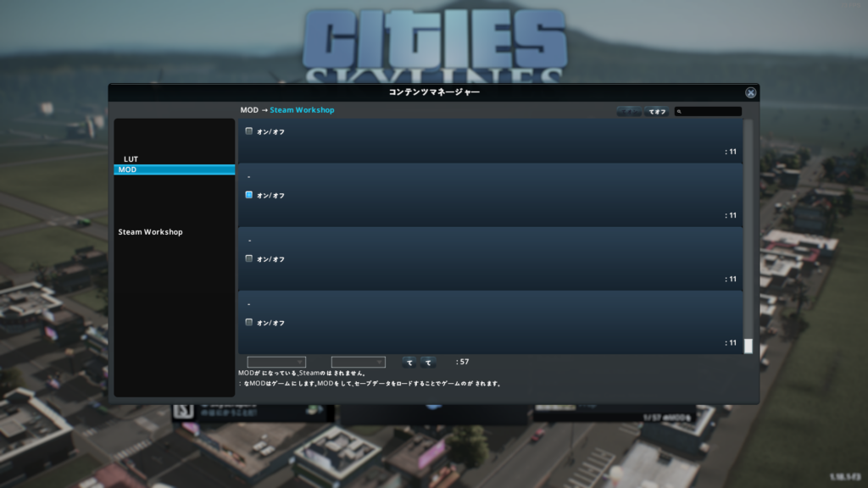
Task: Open the Steam Workshop breadcrumb link
Action: coord(302,110)
